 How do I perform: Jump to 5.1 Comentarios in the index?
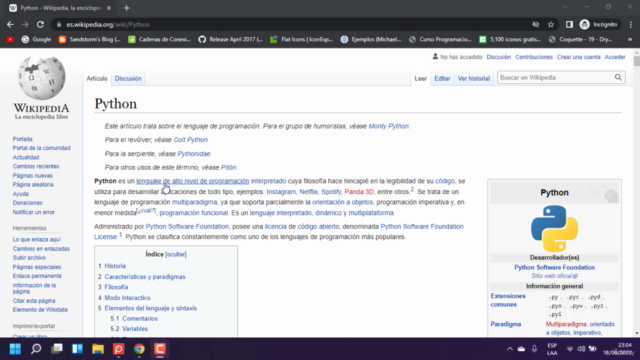pos(140,318)
